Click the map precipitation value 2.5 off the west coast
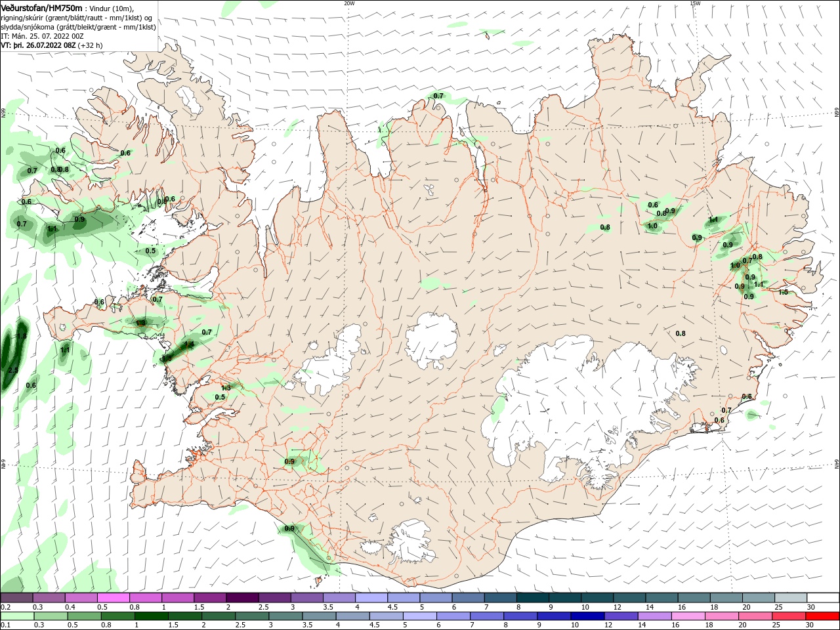This screenshot has height=630, width=840. tap(13, 371)
